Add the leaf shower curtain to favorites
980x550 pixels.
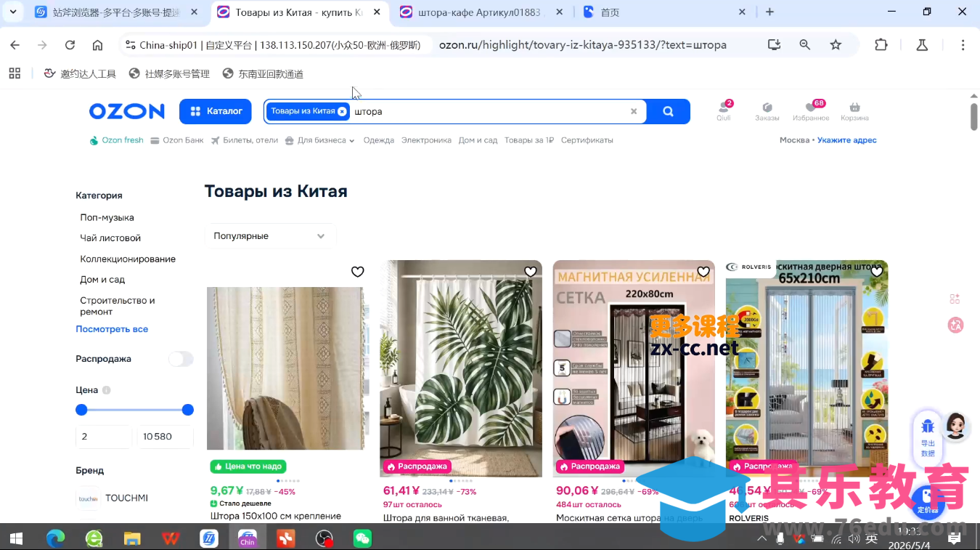[531, 272]
